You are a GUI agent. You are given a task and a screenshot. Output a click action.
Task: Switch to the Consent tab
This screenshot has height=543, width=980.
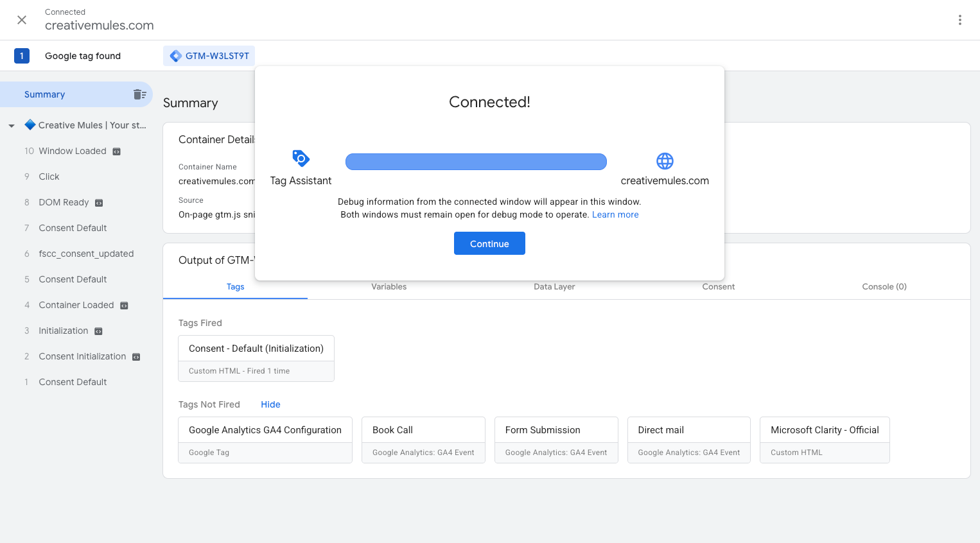(718, 287)
